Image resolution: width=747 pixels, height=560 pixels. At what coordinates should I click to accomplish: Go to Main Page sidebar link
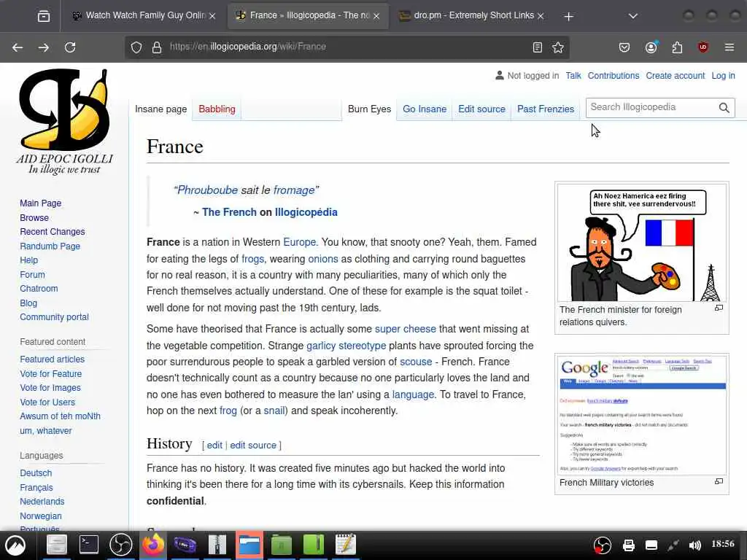click(41, 203)
